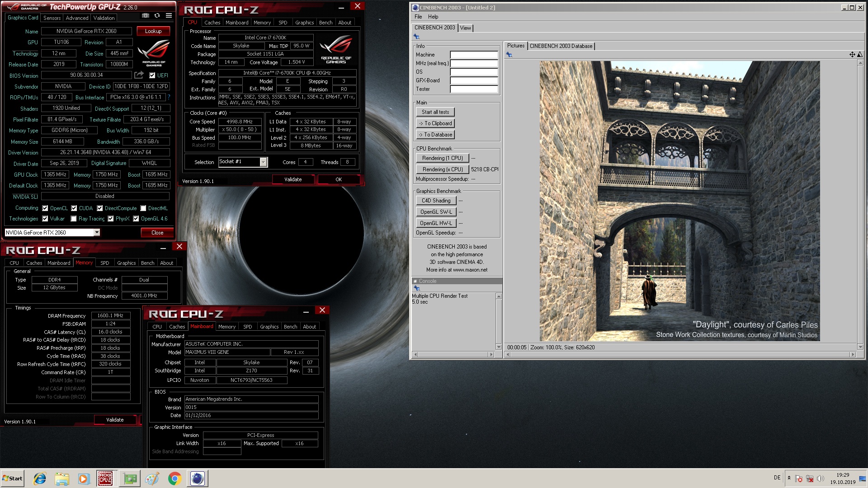868x488 pixels.
Task: Open the Caches tab in top CPU-Z window
Action: click(x=212, y=23)
